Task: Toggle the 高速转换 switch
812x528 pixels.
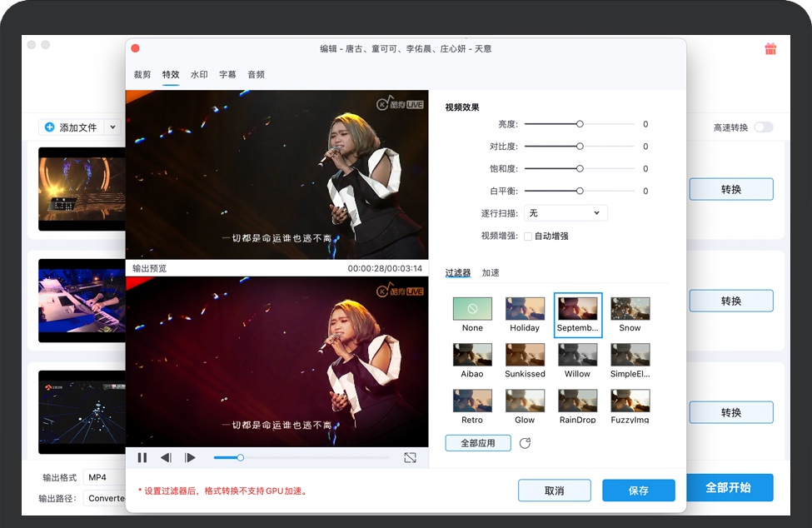Action: 764,127
